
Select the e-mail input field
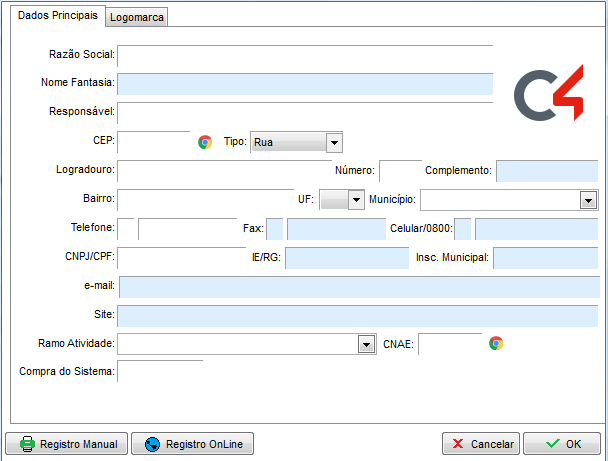[x=357, y=287]
